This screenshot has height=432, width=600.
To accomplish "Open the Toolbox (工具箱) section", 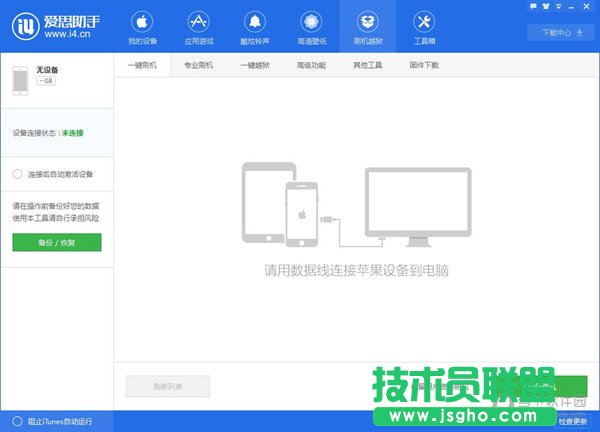I will [x=424, y=28].
